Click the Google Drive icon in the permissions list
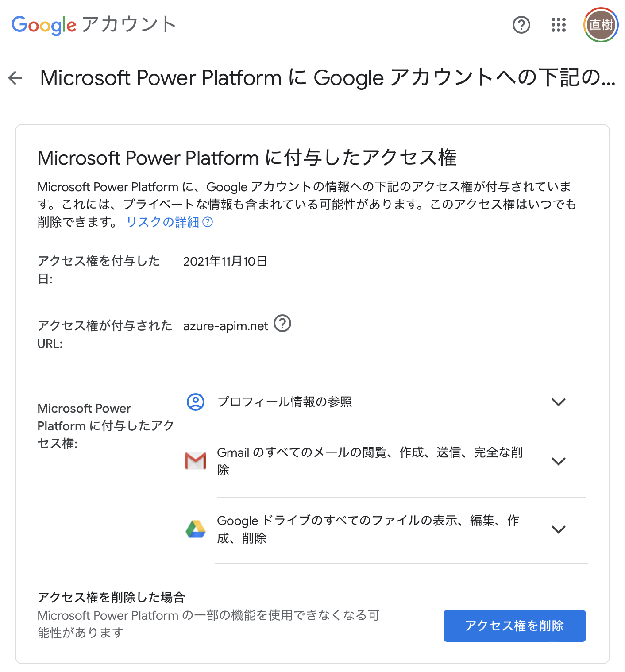The width and height of the screenshot is (625, 672). 195,529
